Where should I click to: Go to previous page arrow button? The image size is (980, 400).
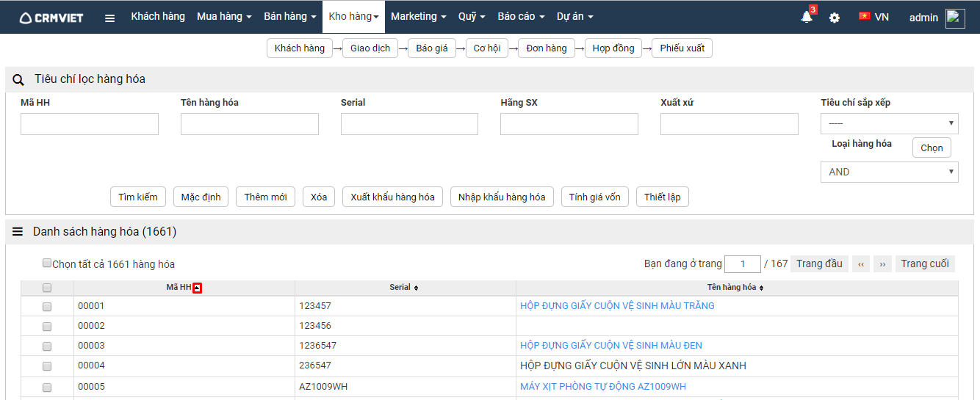tap(861, 264)
